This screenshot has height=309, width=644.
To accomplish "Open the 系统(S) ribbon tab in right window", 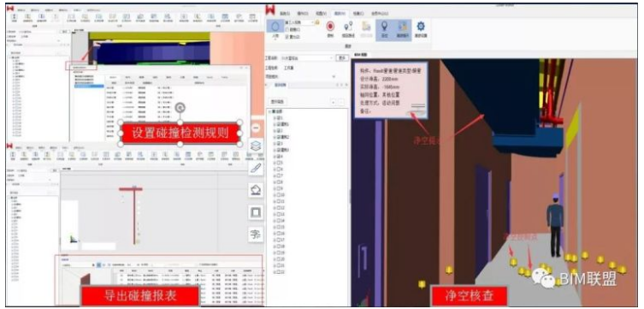I will point(285,14).
